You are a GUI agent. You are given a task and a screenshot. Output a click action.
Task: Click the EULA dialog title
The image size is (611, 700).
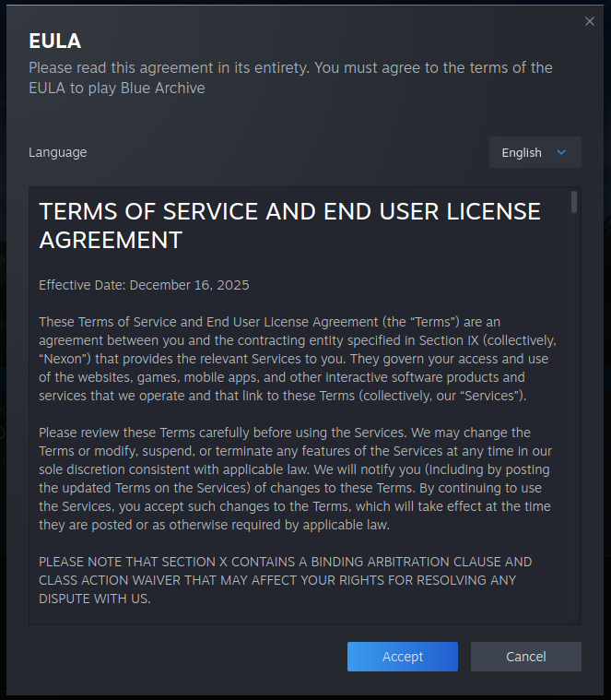(55, 42)
